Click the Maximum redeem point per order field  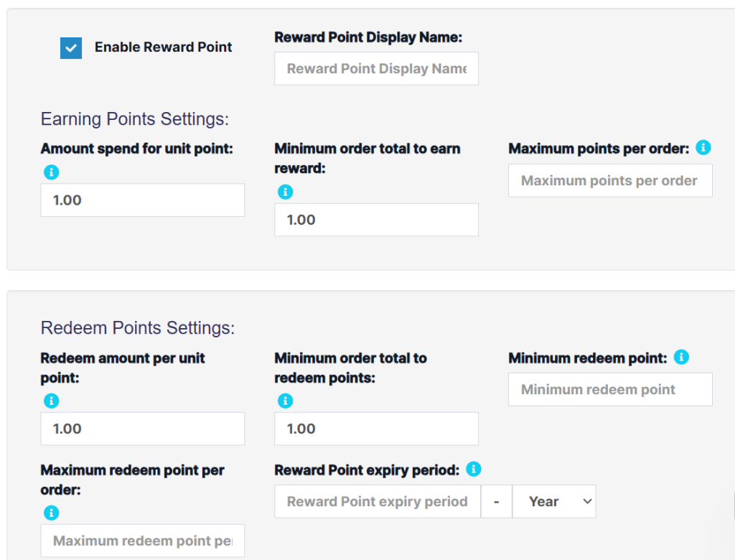[142, 541]
